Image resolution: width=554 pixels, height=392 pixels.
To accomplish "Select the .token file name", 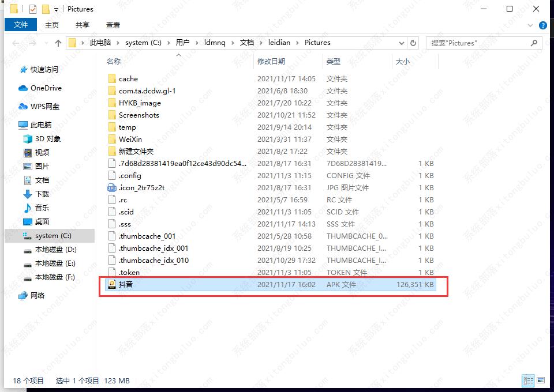I will (x=129, y=273).
